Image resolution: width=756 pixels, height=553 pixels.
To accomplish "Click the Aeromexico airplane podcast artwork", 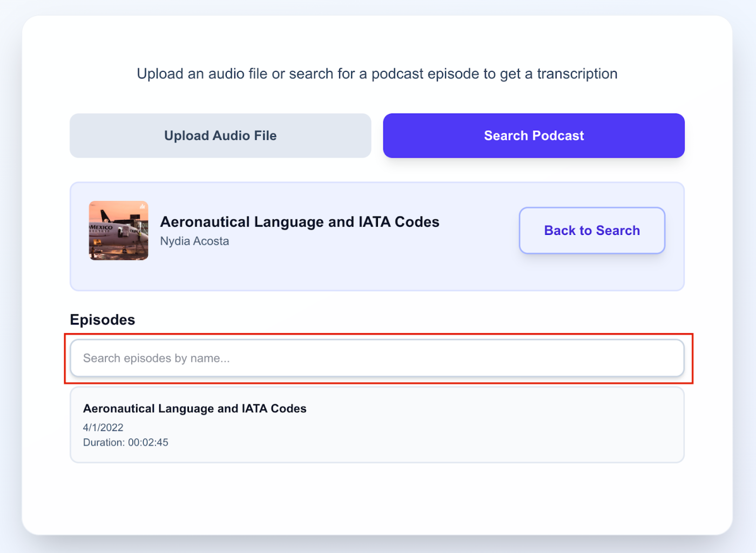I will pyautogui.click(x=118, y=231).
